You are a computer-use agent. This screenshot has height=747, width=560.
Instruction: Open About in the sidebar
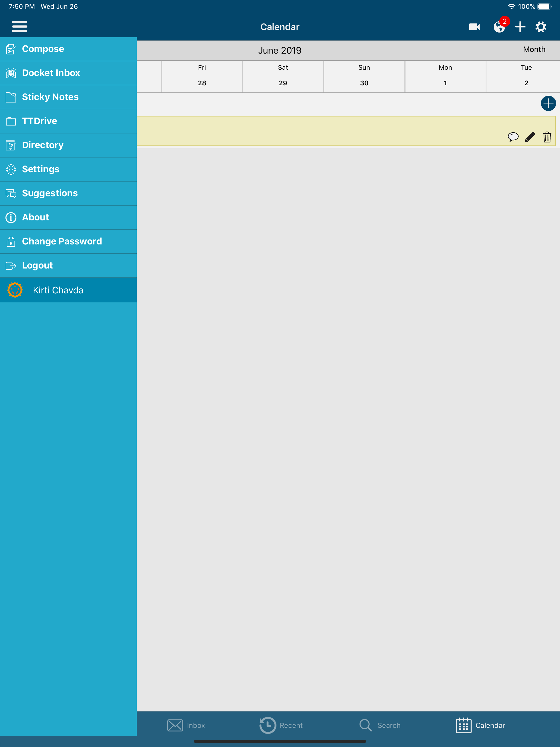pos(68,217)
